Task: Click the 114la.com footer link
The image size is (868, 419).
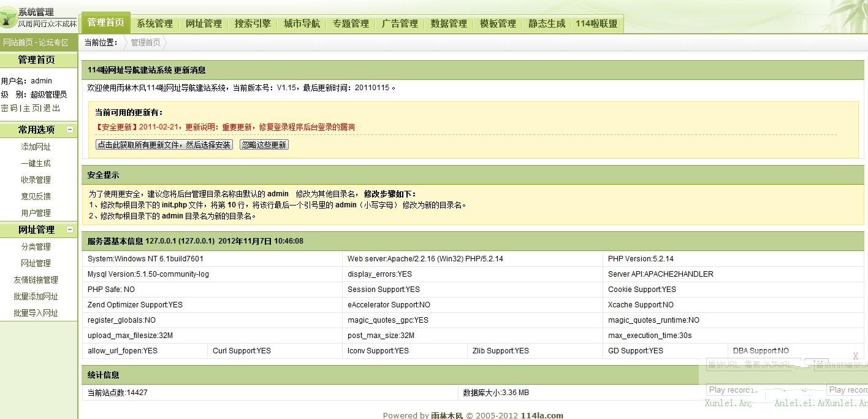Action: (542, 415)
